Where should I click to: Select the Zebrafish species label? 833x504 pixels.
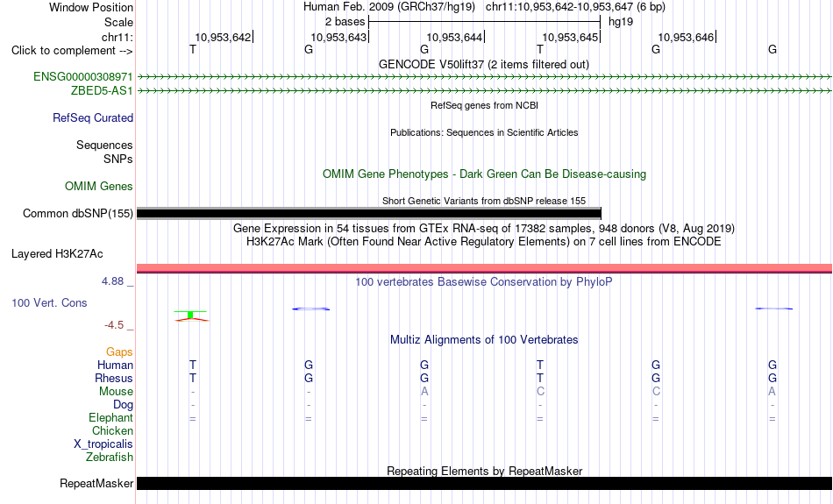[110, 458]
